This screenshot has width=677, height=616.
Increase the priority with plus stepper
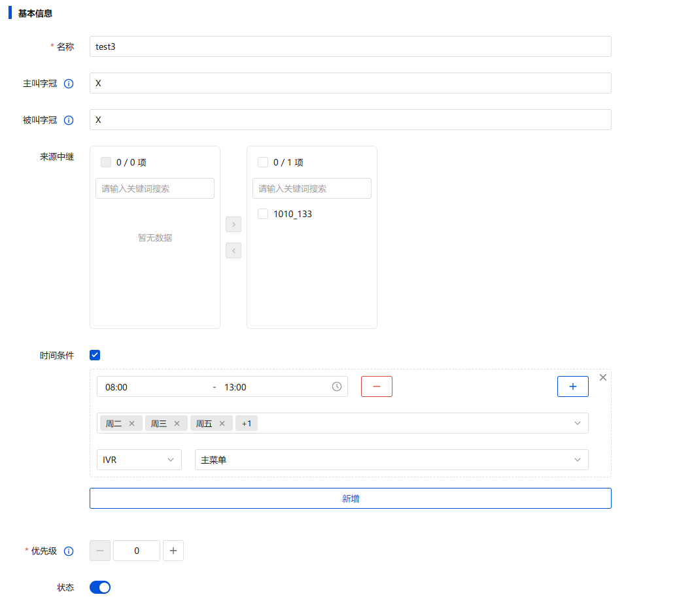(173, 551)
